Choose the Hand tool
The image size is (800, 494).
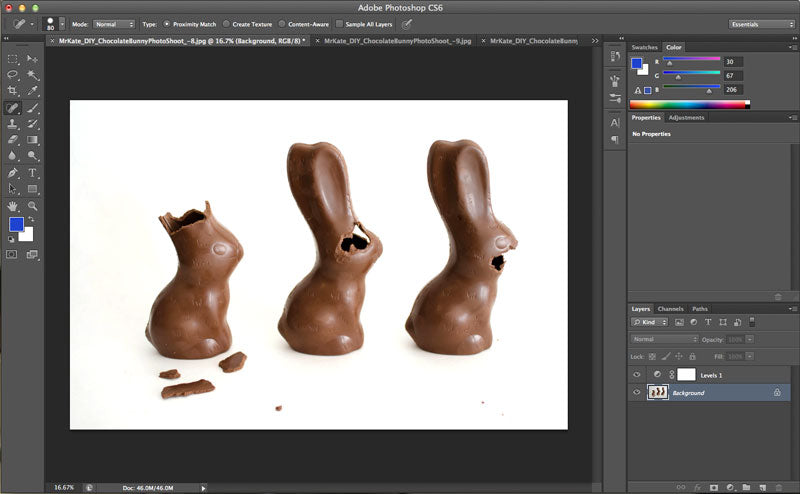(12, 205)
